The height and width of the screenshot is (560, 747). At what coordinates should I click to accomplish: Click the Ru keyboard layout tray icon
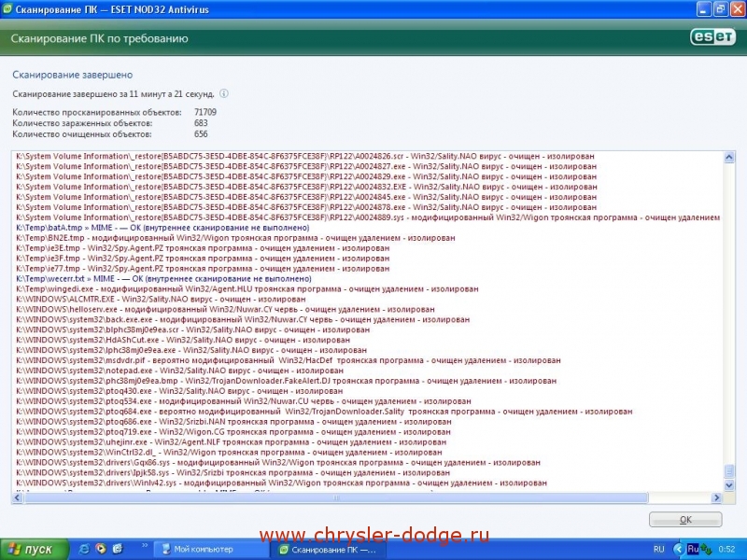coord(693,549)
